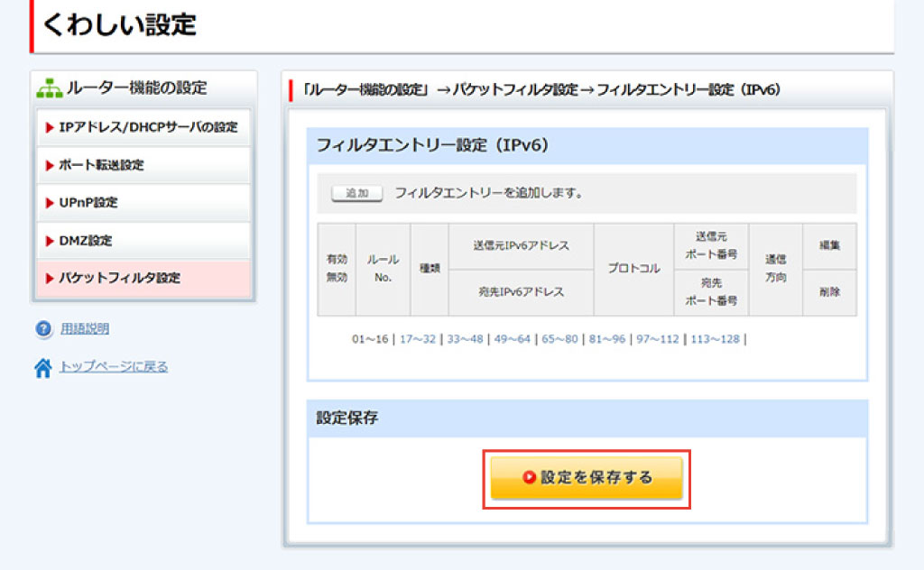Click the blue question mark help icon
This screenshot has height=570, width=924.
(x=43, y=329)
